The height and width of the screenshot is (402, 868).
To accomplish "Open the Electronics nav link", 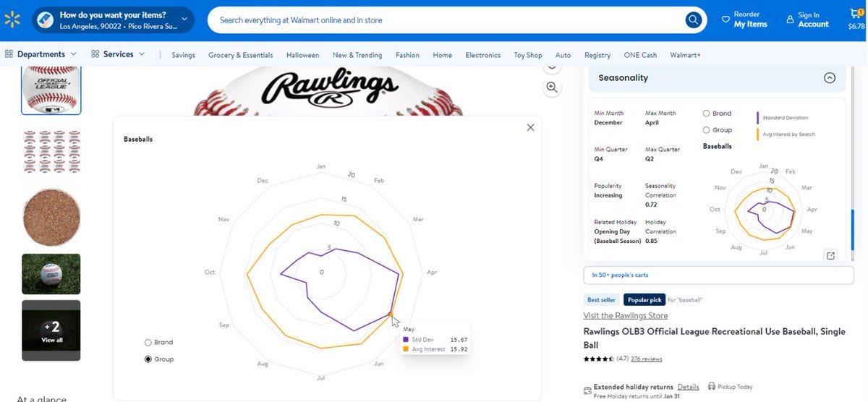I will [483, 55].
